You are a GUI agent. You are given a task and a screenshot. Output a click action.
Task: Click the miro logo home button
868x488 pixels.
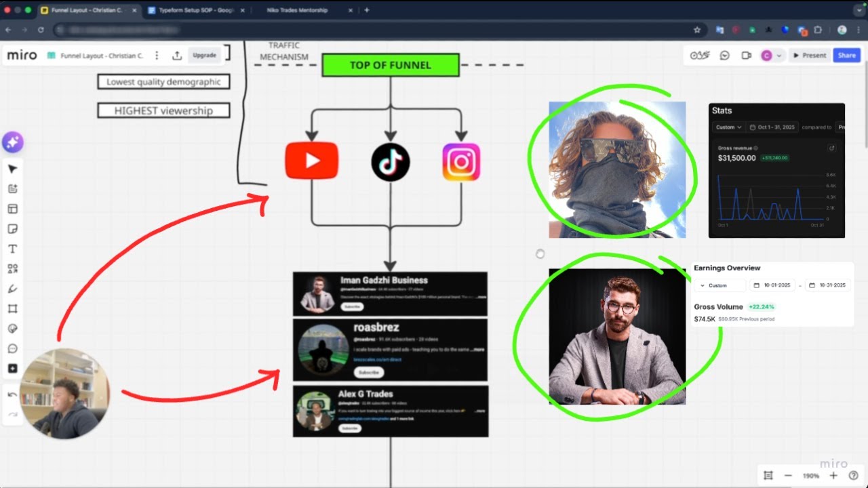click(x=22, y=56)
